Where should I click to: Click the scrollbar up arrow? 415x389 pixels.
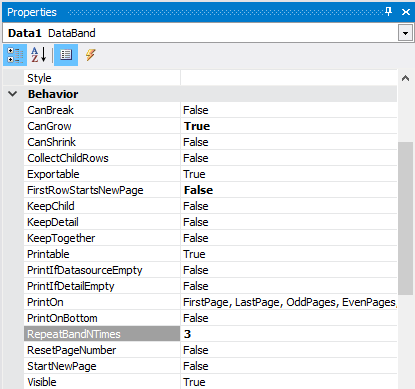tap(405, 79)
